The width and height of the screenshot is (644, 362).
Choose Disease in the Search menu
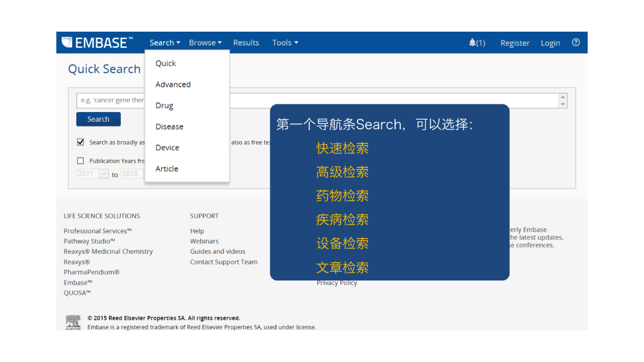[x=170, y=127]
